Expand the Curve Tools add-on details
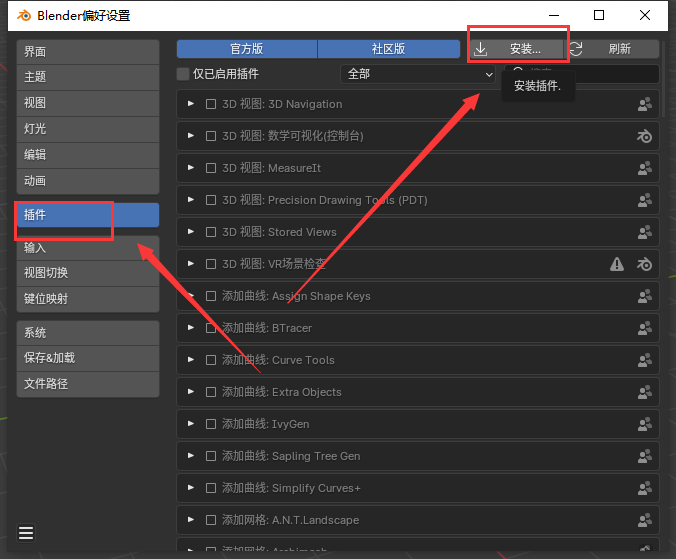676x559 pixels. [191, 359]
